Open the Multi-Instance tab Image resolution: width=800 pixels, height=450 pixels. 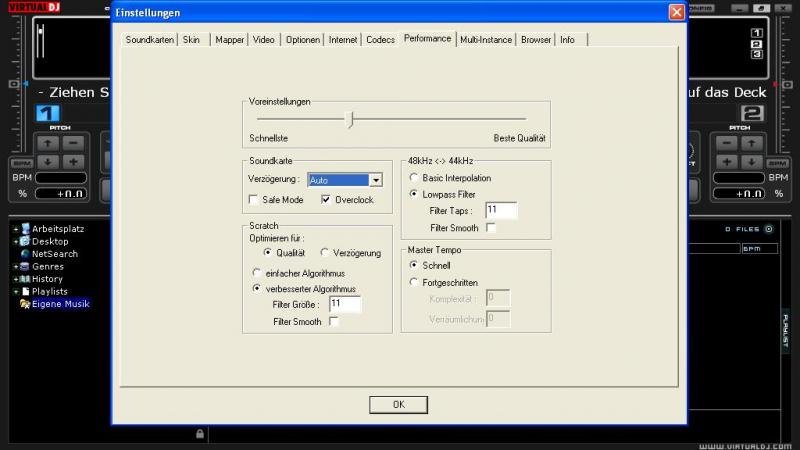486,40
